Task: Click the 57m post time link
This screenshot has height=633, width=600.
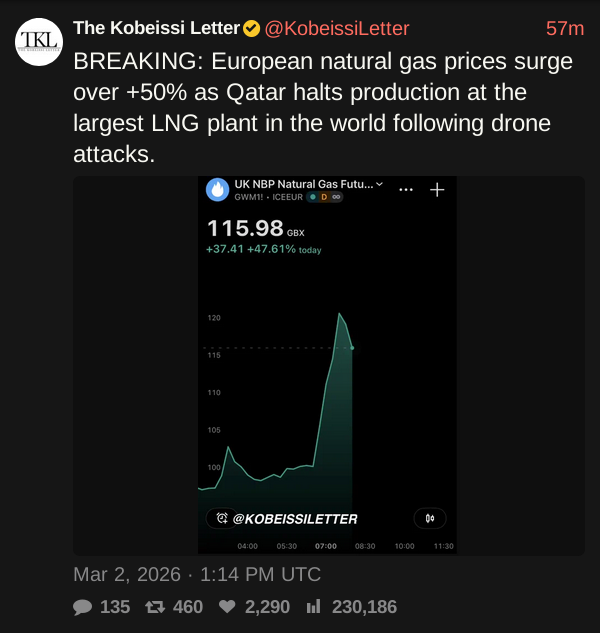Action: coord(565,29)
